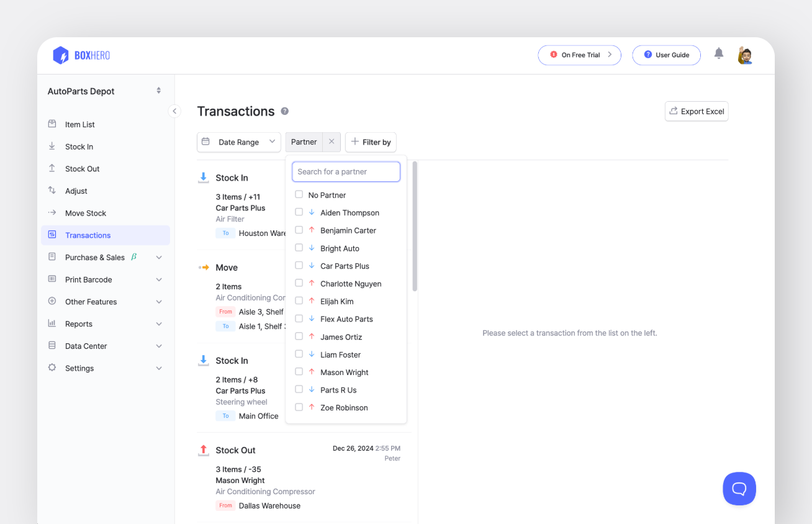Click the Stock Out red arrow icon
Viewport: 812px width, 524px height.
click(203, 450)
